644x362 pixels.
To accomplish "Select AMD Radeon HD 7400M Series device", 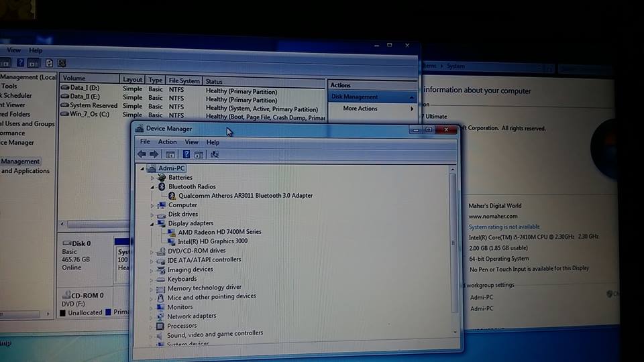I will tap(219, 232).
